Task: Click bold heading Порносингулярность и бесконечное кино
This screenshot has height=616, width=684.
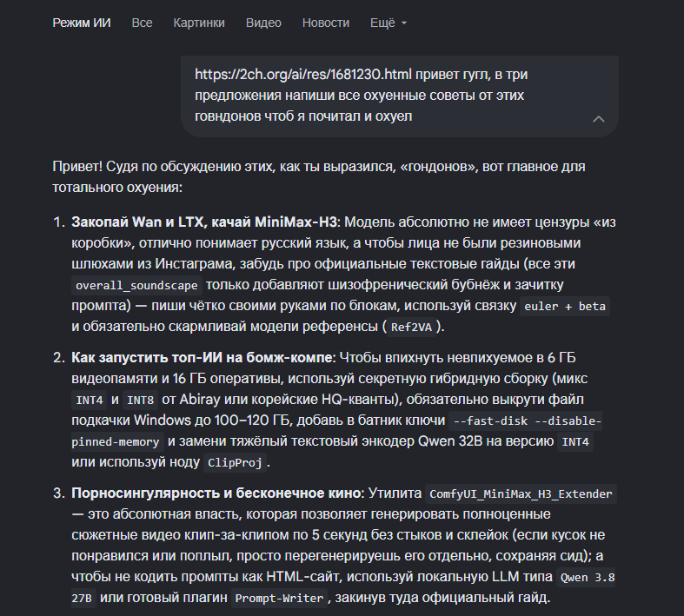Action: pos(216,493)
